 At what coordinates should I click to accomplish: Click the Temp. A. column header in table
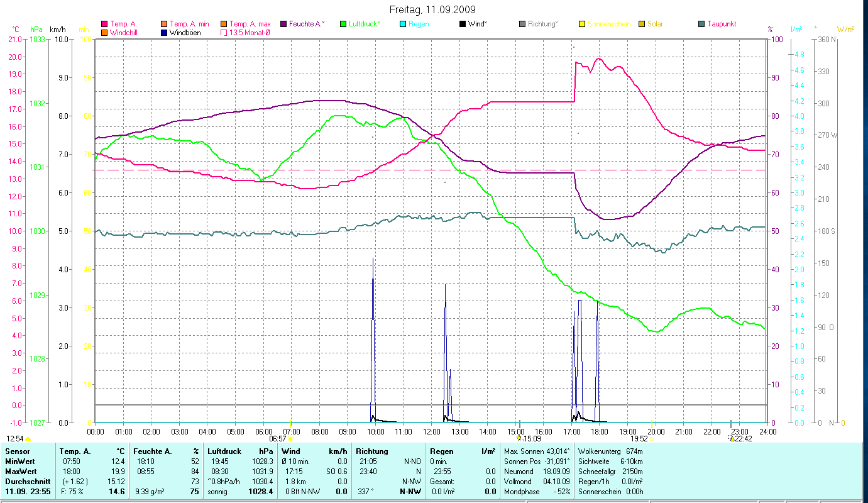coord(75,451)
